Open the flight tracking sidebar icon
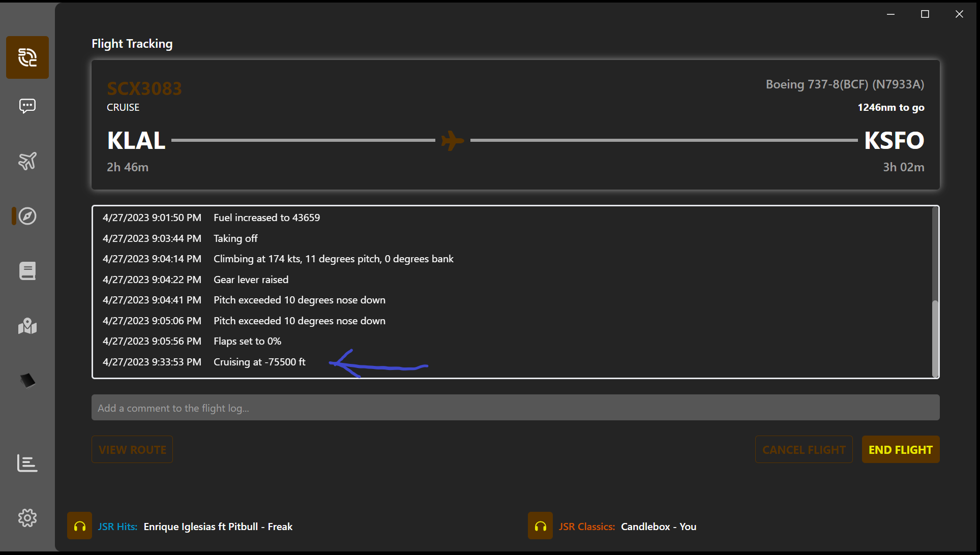 (27, 57)
